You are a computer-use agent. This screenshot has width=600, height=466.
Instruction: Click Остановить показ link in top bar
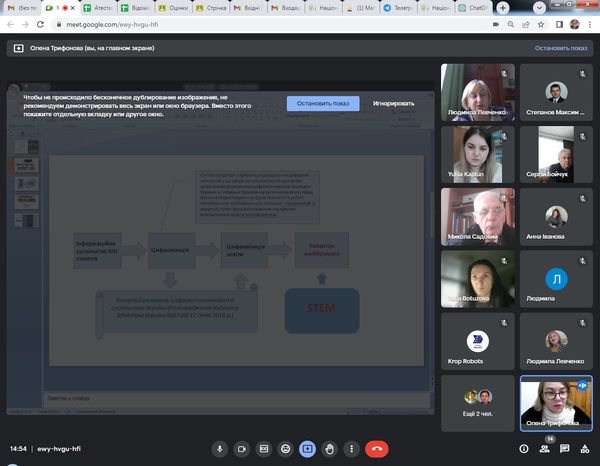[x=563, y=47]
